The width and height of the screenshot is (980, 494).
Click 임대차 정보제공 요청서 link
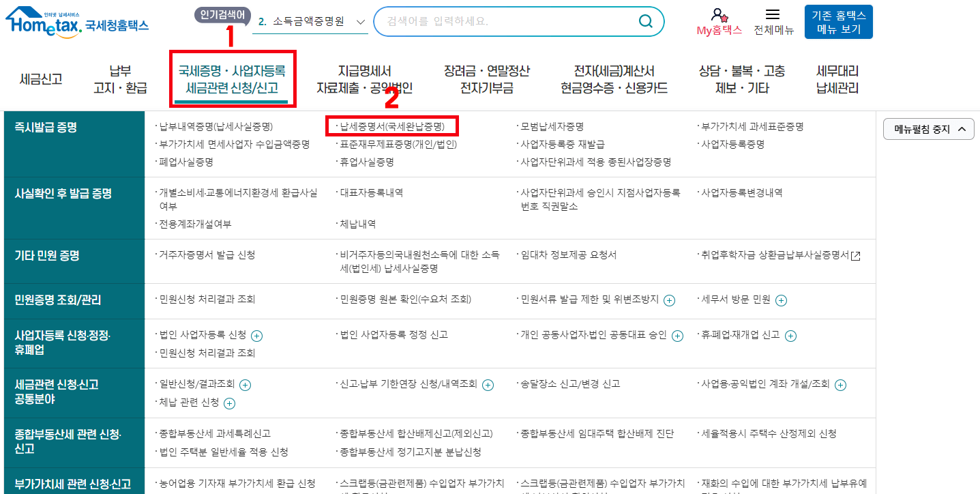[568, 255]
